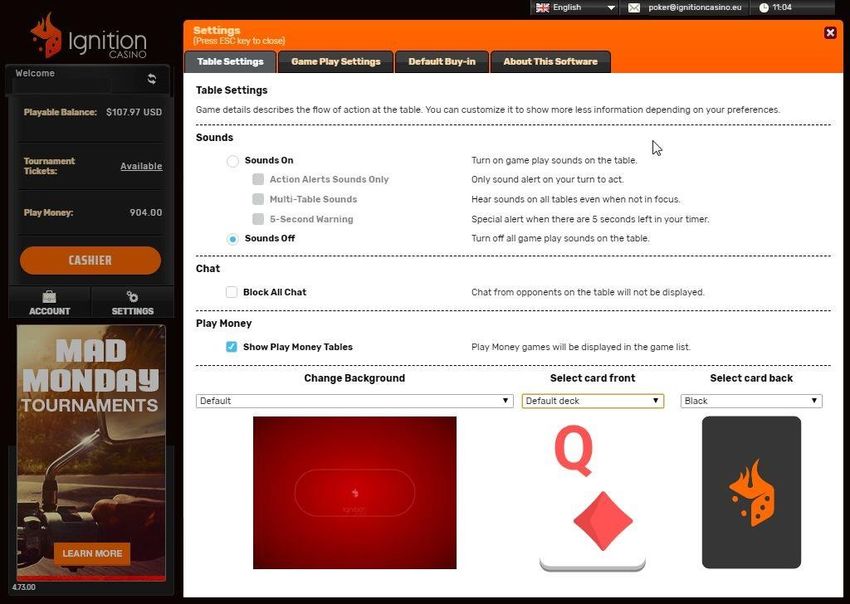Toggle Multi-Table Sounds checkbox
The width and height of the screenshot is (850, 604).
click(258, 199)
